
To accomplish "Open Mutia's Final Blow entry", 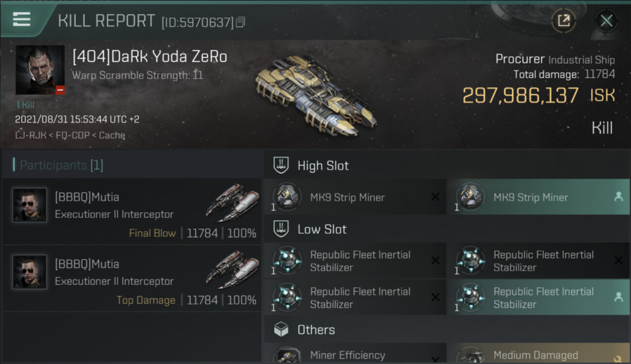I will [132, 212].
